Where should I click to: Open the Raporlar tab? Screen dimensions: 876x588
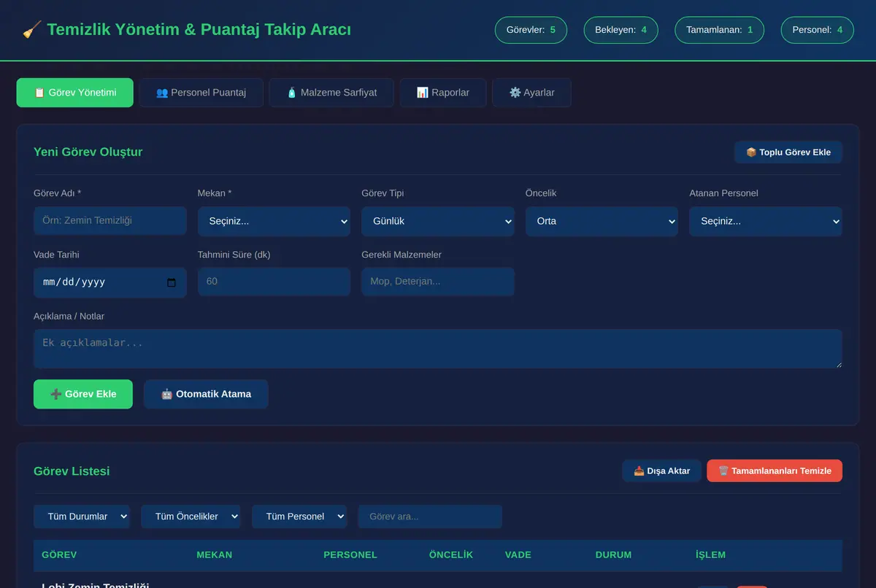click(443, 93)
